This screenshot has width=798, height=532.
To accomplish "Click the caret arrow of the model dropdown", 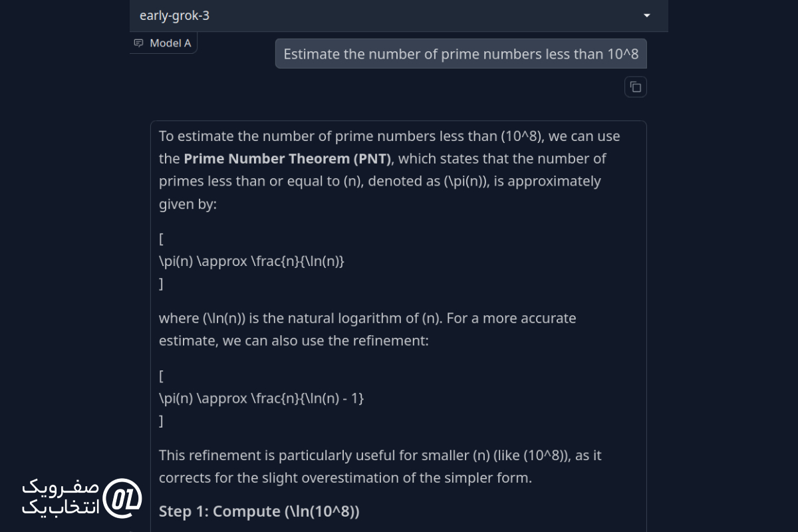I will (647, 15).
